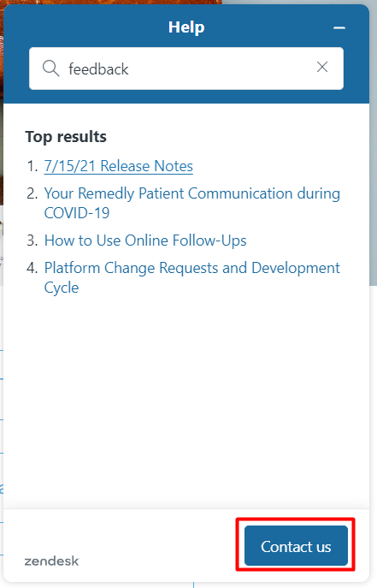Image resolution: width=377 pixels, height=588 pixels.
Task: Click the number 3 beside Online Follow-Ups result
Action: pos(32,241)
